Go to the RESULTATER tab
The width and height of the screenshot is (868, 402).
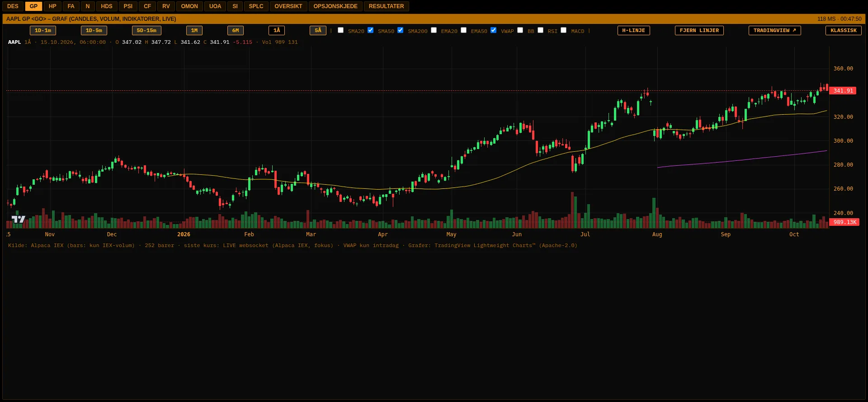tap(387, 6)
